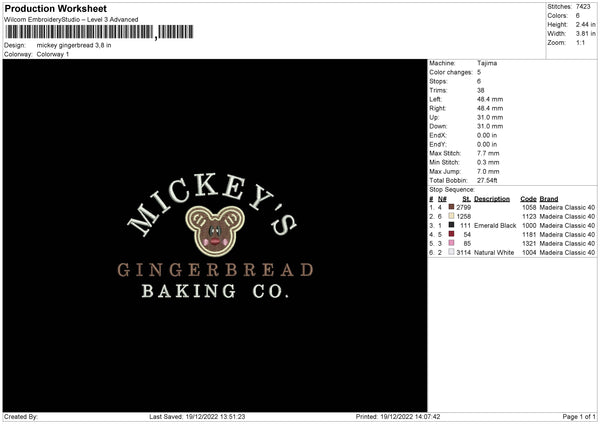Image resolution: width=600 pixels, height=424 pixels.
Task: Click the Last Saved timestamp 19/12/2022 13:51:23
Action: pyautogui.click(x=215, y=417)
